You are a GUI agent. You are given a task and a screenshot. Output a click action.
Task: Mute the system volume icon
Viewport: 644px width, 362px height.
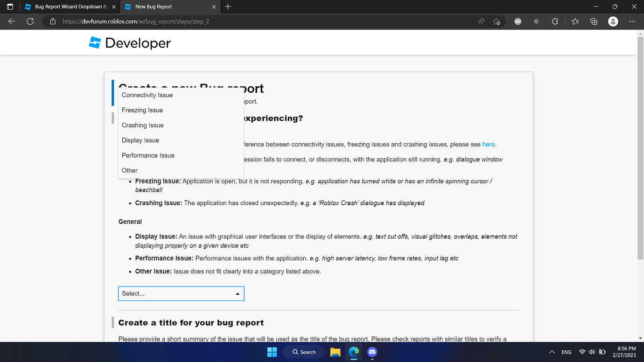pyautogui.click(x=591, y=352)
